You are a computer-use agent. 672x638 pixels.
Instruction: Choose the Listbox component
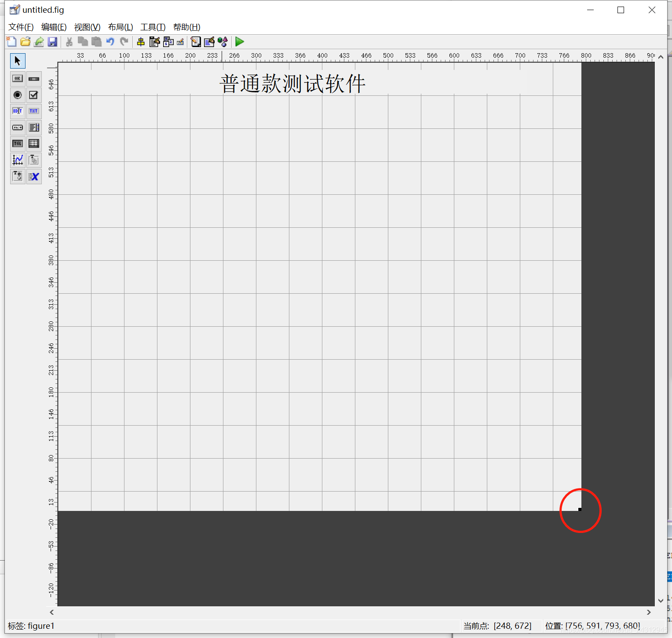tap(34, 128)
